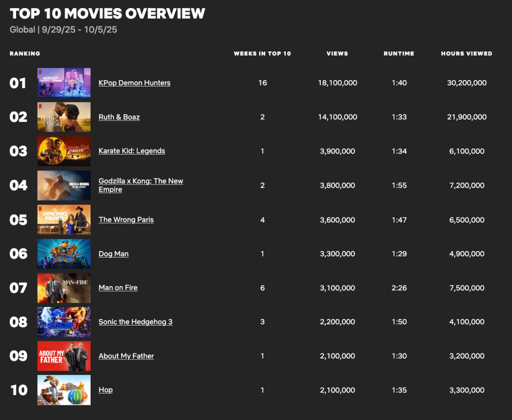Image resolution: width=512 pixels, height=420 pixels.
Task: Click ranking number 07
Action: tap(19, 288)
